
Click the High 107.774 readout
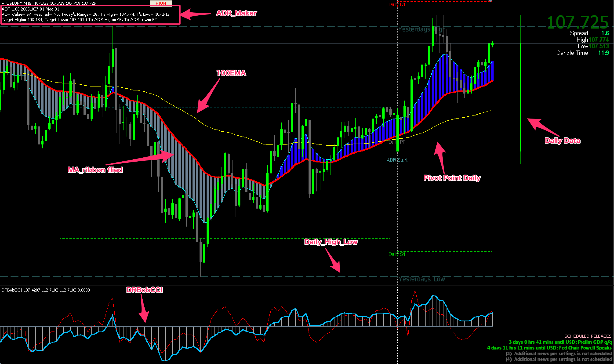pos(593,40)
